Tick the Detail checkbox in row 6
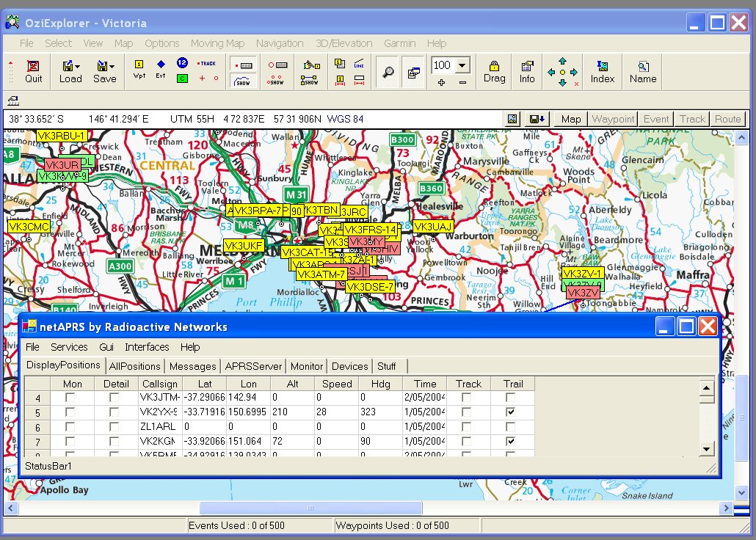This screenshot has width=756, height=540. click(x=114, y=427)
